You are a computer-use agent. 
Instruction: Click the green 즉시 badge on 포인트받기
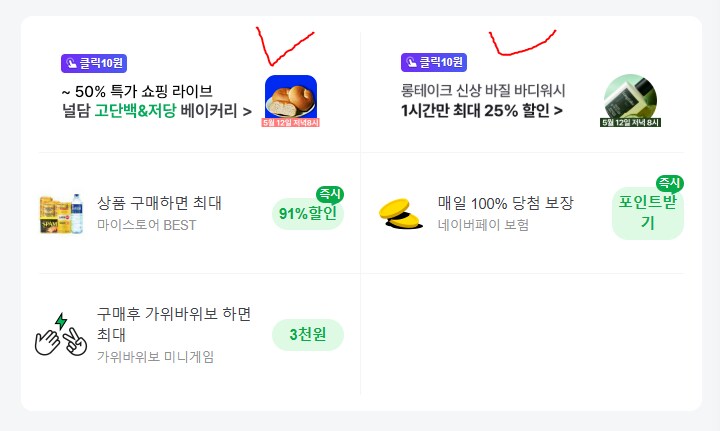[x=669, y=183]
